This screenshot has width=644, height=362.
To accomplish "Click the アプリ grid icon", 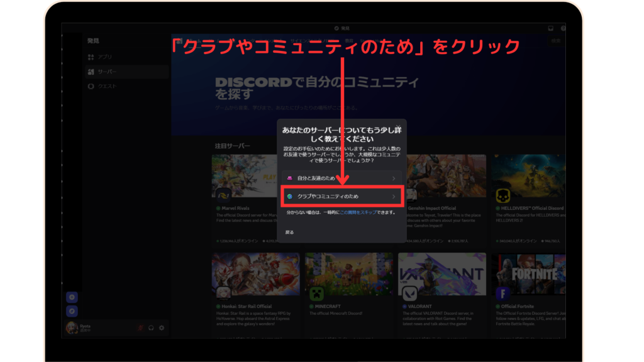I will 91,57.
